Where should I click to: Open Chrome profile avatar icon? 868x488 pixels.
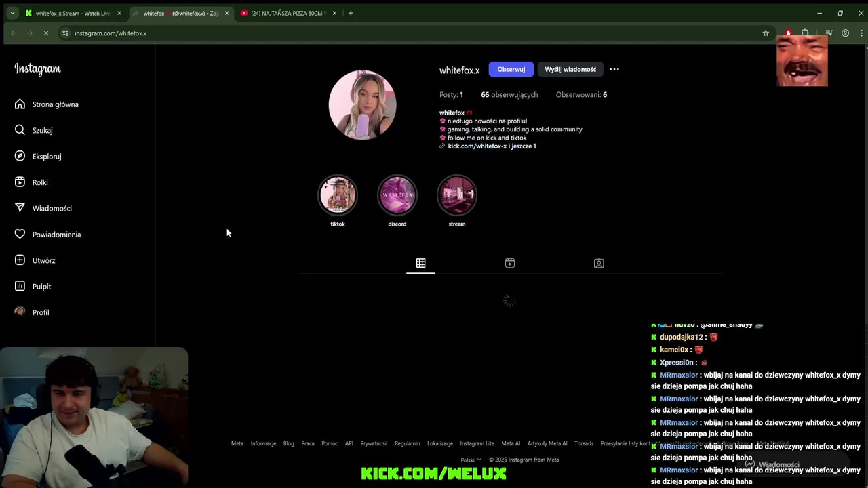click(845, 33)
